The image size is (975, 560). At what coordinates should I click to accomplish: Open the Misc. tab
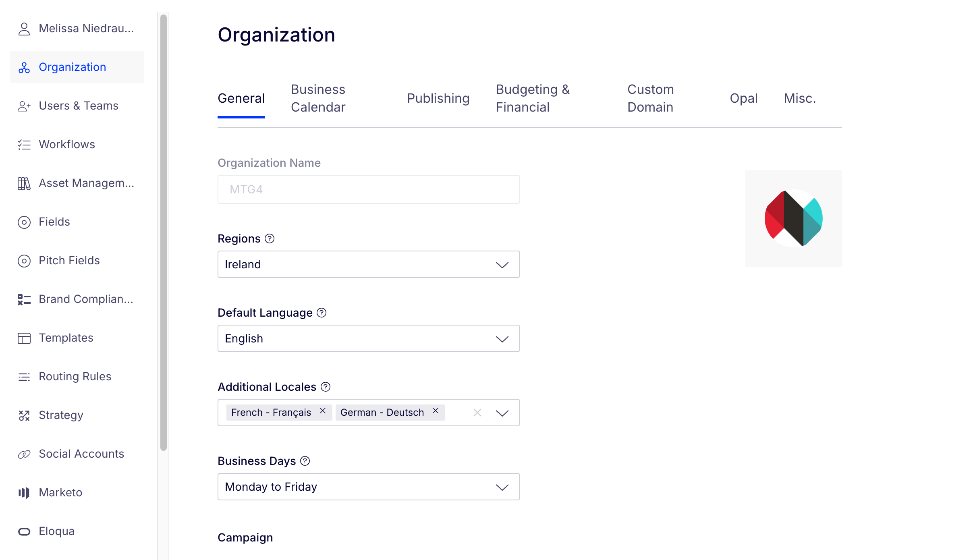click(x=800, y=98)
